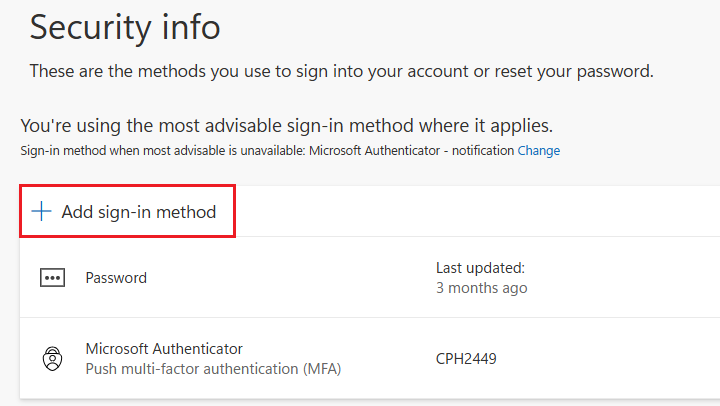Viewport: 720px width, 406px height.
Task: Open the Change default method link
Action: click(x=539, y=151)
